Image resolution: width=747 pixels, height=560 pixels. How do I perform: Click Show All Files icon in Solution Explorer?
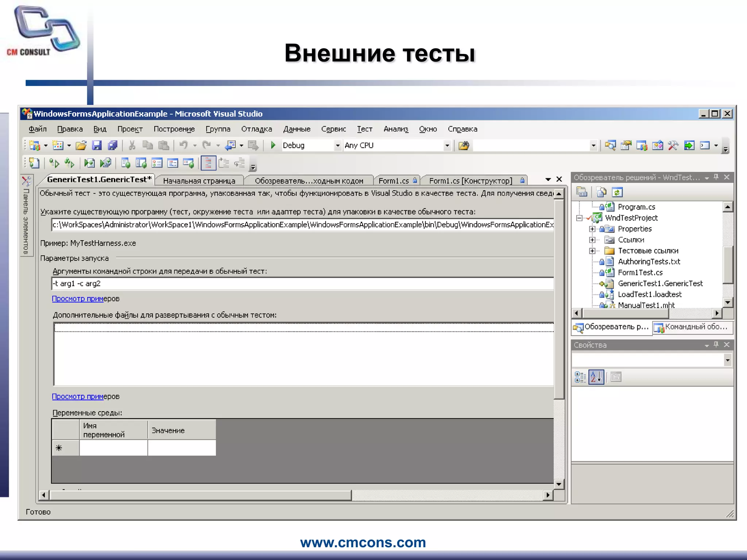click(601, 192)
